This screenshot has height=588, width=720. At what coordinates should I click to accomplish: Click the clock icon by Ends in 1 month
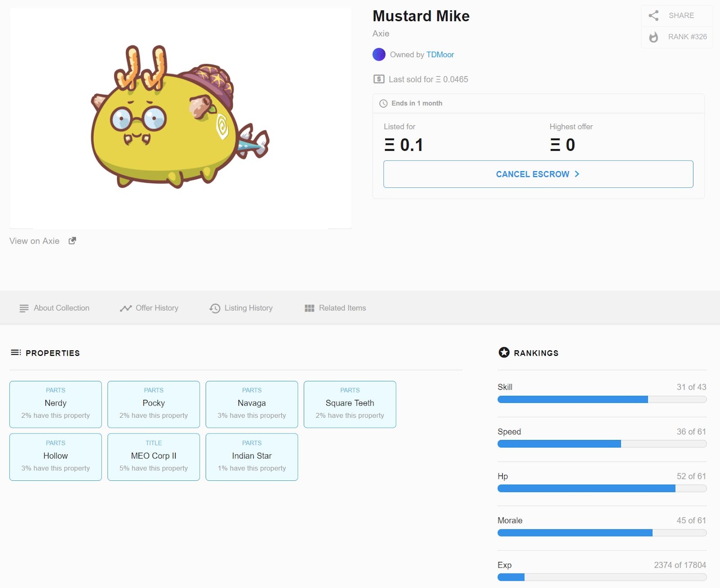click(x=383, y=104)
